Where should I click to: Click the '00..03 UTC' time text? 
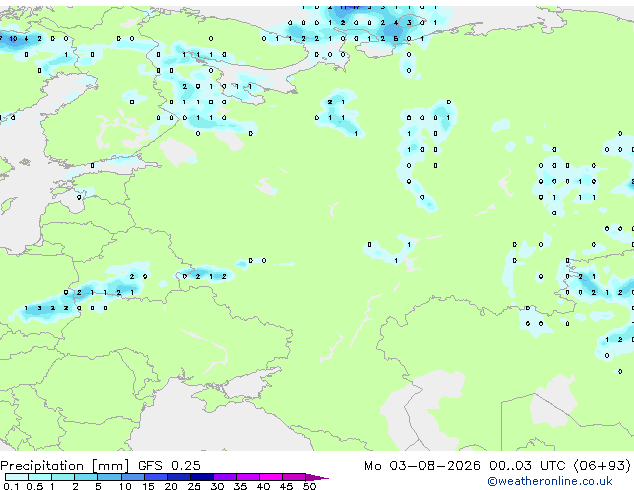[527, 466]
